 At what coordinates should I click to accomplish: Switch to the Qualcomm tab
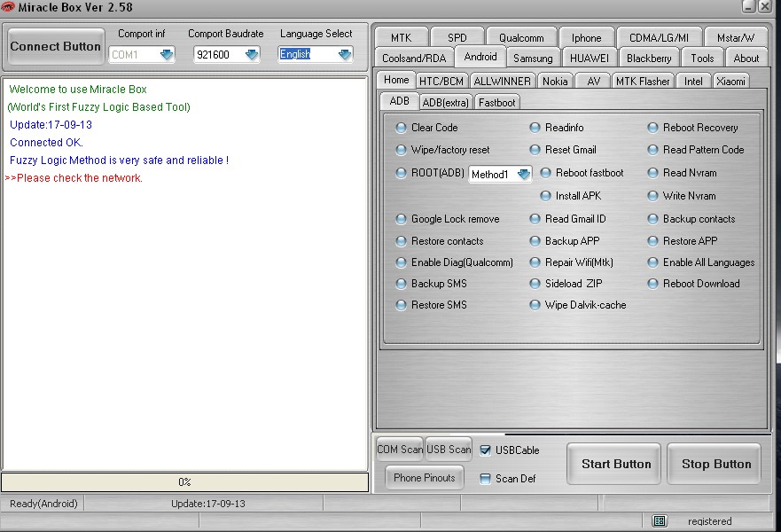521,38
